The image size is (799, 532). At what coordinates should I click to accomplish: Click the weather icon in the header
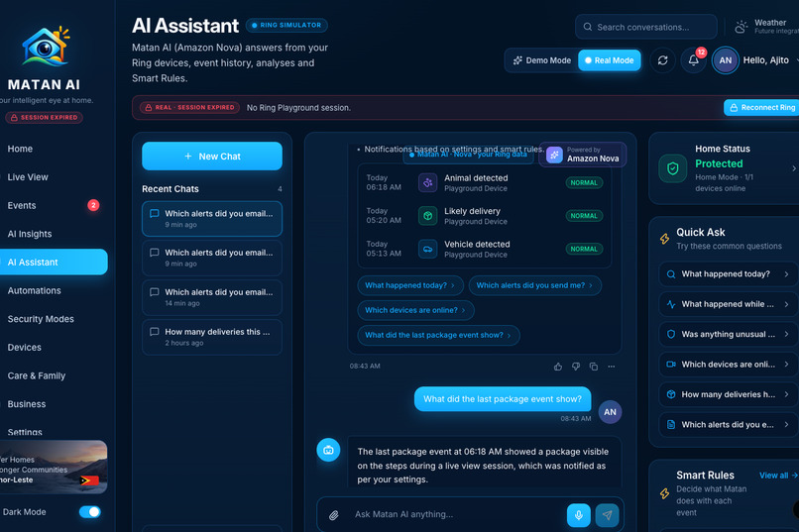pyautogui.click(x=741, y=27)
